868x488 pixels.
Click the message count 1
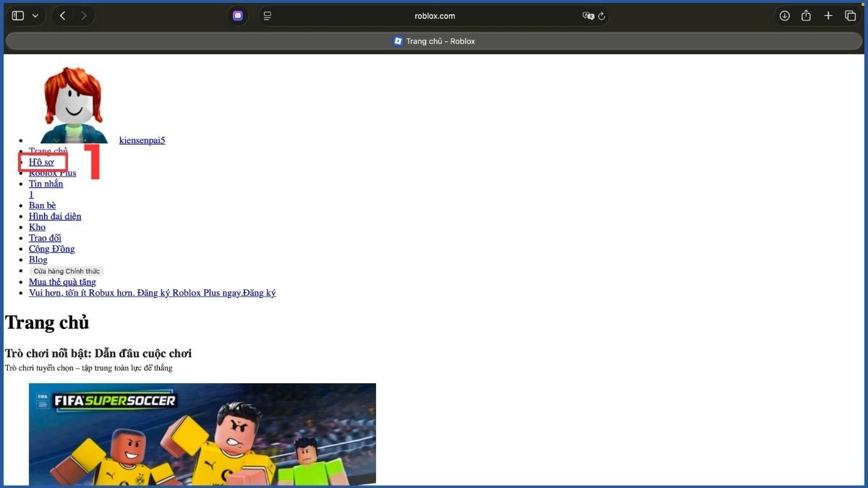pyautogui.click(x=31, y=194)
